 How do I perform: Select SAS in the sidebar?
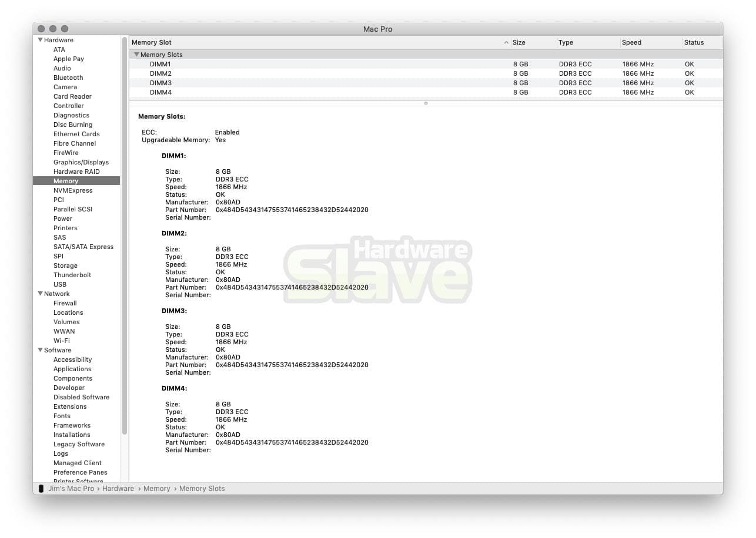(x=60, y=237)
